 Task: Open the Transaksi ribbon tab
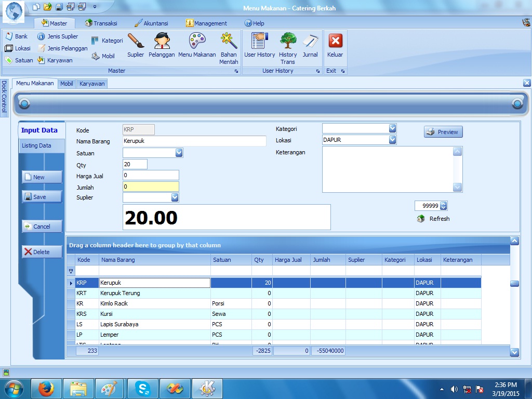coord(101,23)
